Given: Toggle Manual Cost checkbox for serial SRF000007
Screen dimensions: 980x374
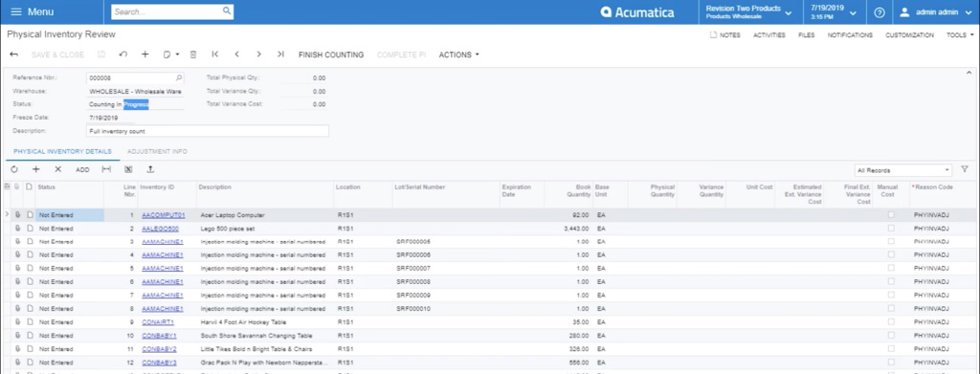Looking at the screenshot, I should 891,269.
